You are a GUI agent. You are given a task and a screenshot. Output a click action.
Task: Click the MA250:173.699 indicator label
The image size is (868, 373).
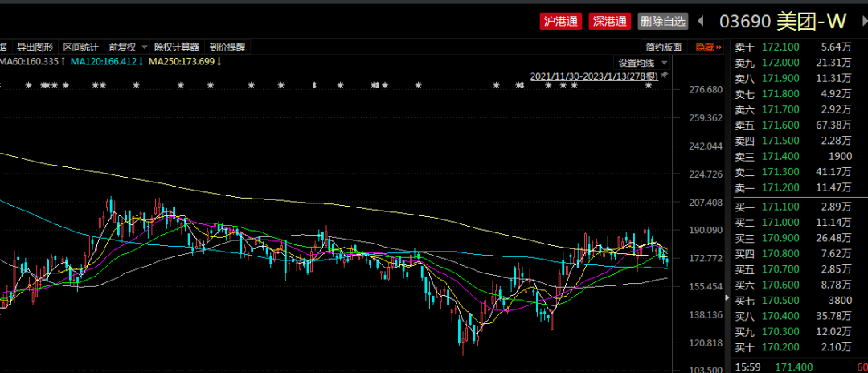(x=185, y=61)
